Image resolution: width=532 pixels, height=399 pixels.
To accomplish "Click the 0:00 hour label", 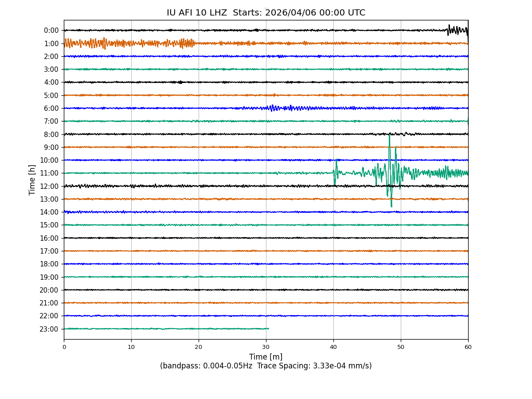I will pos(51,31).
